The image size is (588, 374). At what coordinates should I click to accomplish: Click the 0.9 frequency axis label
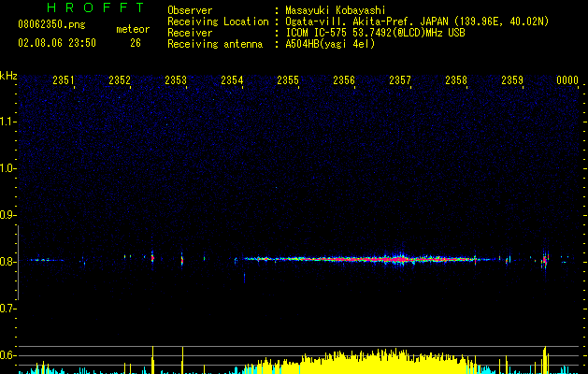pos(7,215)
